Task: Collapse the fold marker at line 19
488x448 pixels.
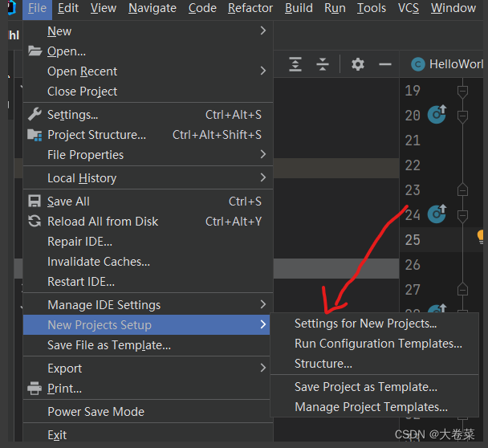Action: pos(462,92)
